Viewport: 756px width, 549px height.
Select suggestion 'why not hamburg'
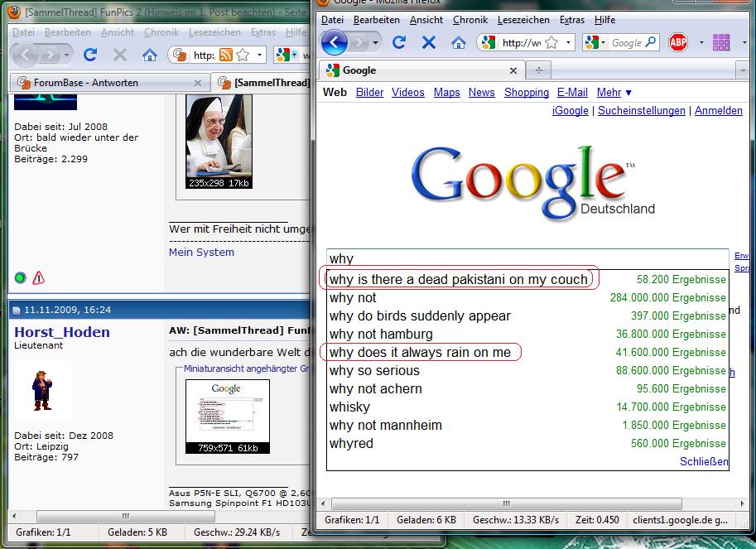(527, 334)
